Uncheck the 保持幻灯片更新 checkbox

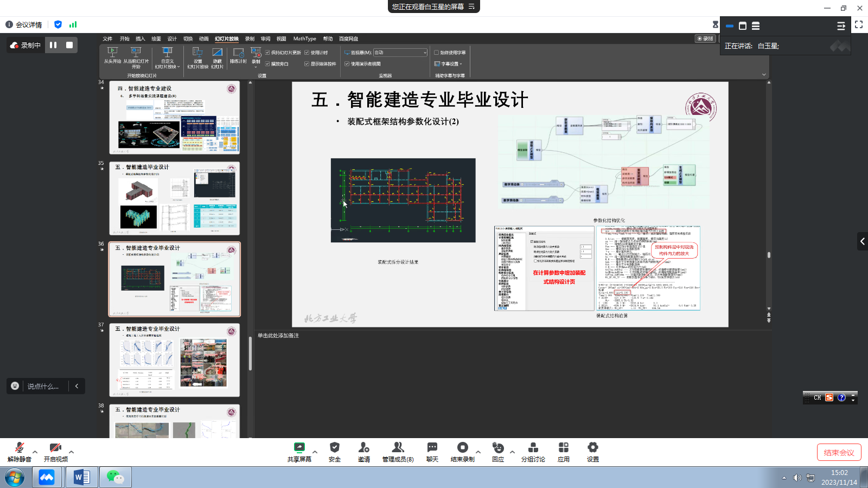click(268, 53)
